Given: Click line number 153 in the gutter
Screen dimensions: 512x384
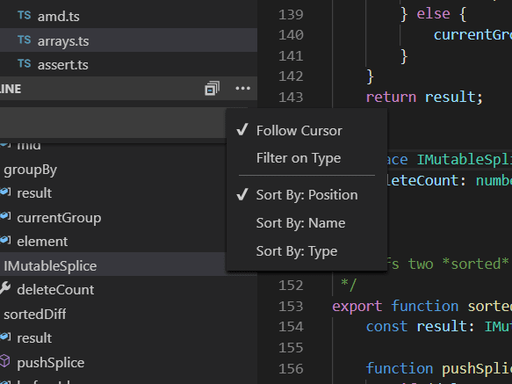Looking at the screenshot, I should tap(291, 306).
